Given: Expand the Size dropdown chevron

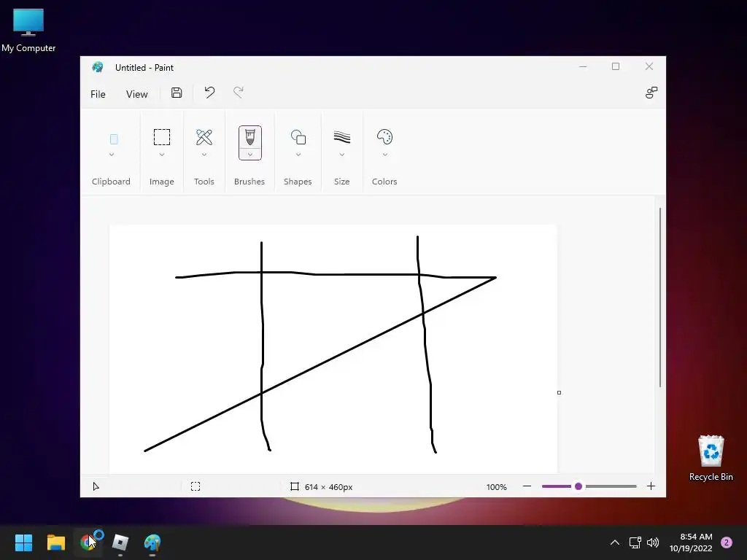Looking at the screenshot, I should 342,155.
